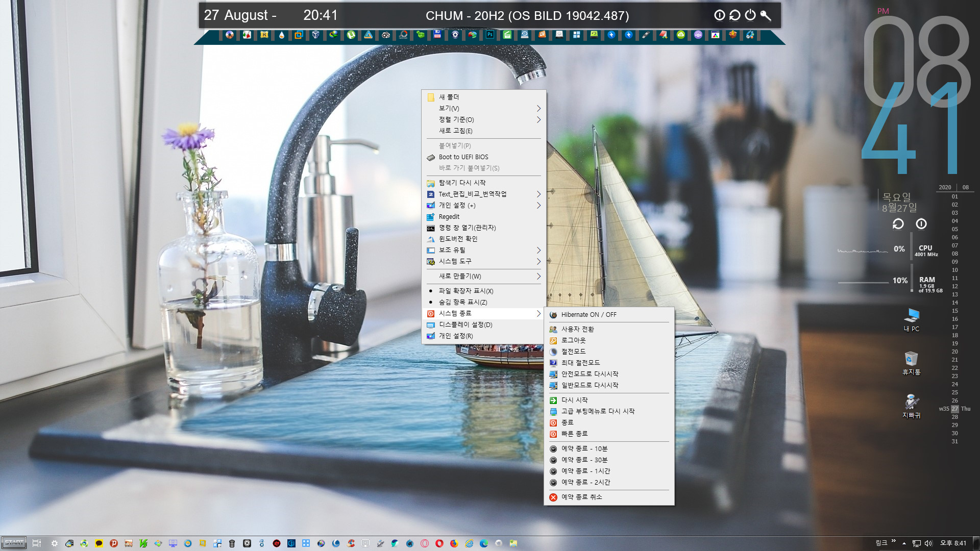Open the 휴지통 recycle bin desktop icon
Screen dimensions: 980x551
[912, 363]
